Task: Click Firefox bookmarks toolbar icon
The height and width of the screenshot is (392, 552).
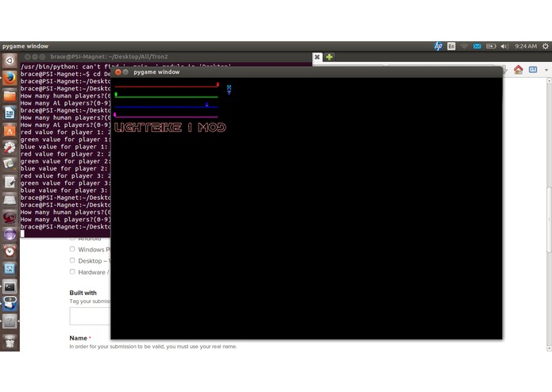Action: [533, 70]
